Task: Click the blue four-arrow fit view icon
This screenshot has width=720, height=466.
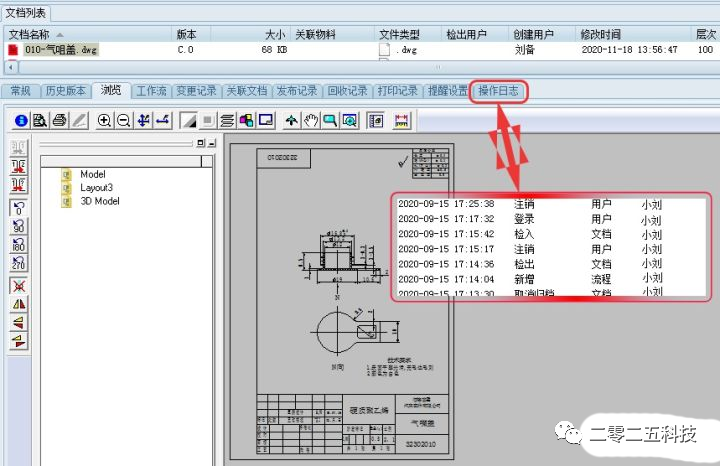Action: [143, 121]
